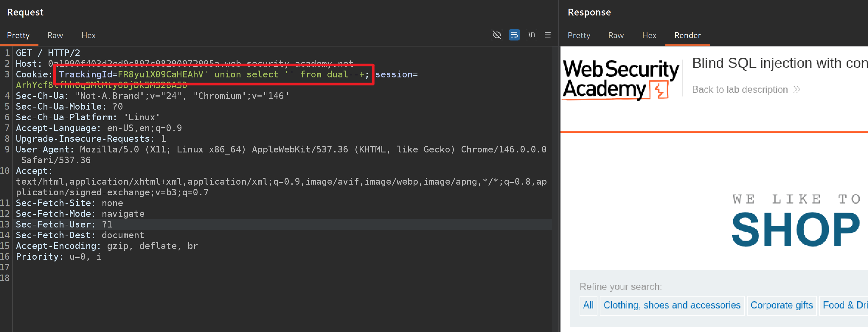This screenshot has width=868, height=332.
Task: Filter by Corporate gifts category
Action: click(781, 305)
